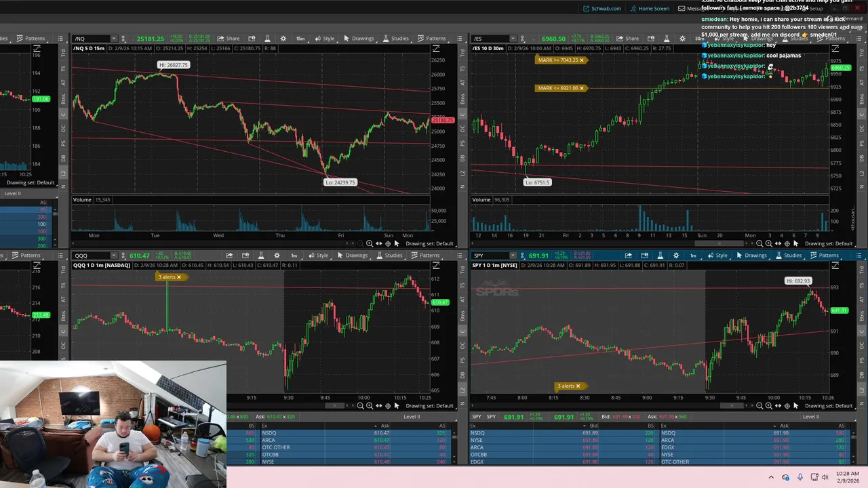Viewport: 868px width, 488px height.
Task: Show hidden icons in Windows system tray
Action: (771, 477)
